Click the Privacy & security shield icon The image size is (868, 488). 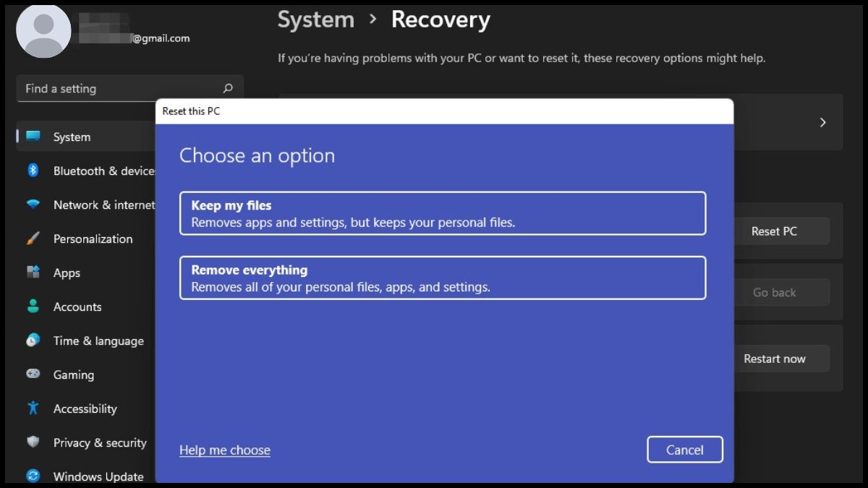(32, 442)
